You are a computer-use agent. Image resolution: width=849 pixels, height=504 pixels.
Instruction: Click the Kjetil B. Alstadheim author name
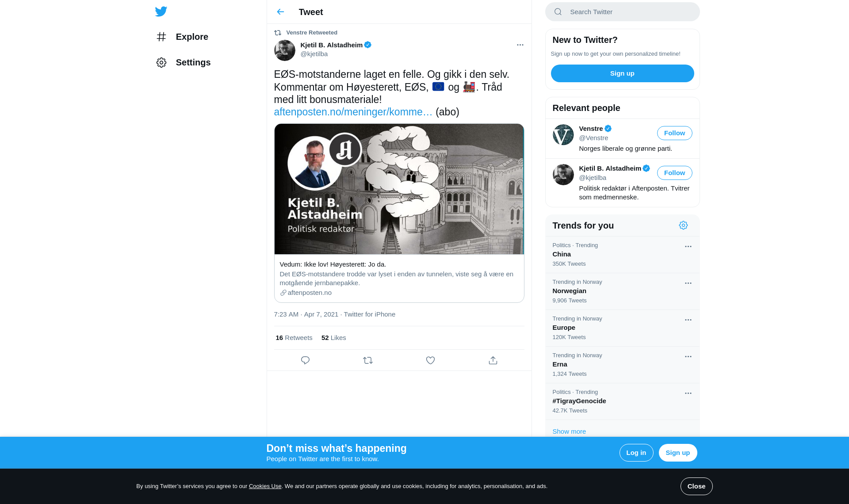[331, 45]
